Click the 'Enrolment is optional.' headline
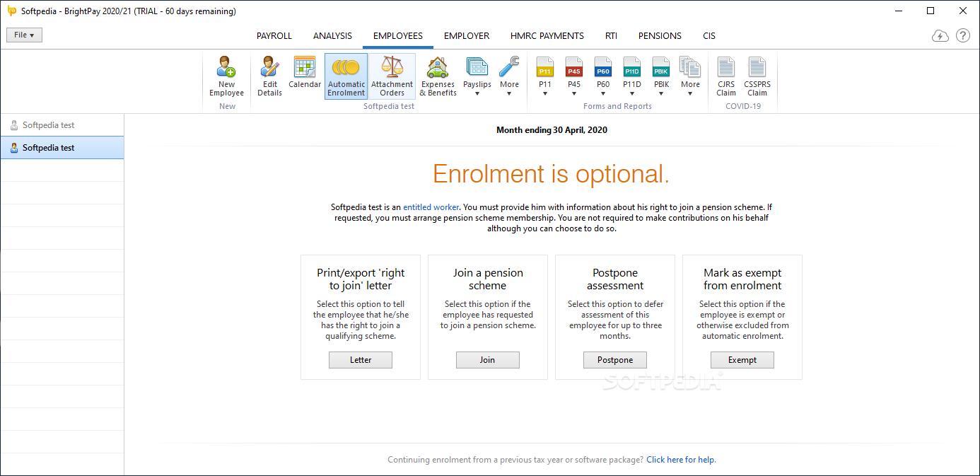The height and width of the screenshot is (476, 980). click(x=552, y=174)
